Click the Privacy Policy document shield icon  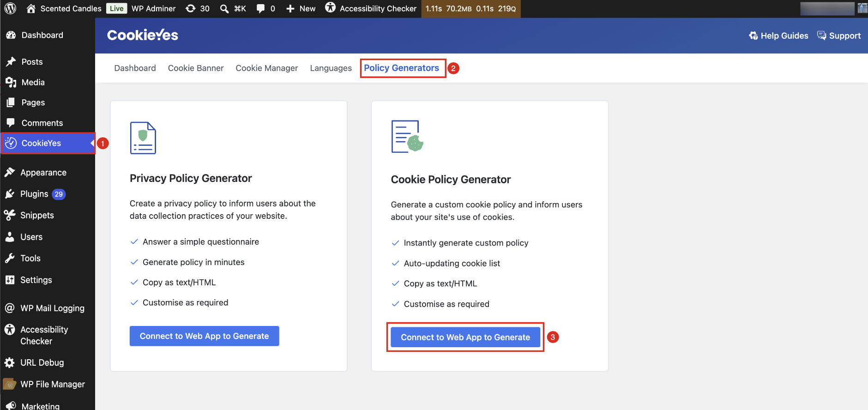(143, 138)
